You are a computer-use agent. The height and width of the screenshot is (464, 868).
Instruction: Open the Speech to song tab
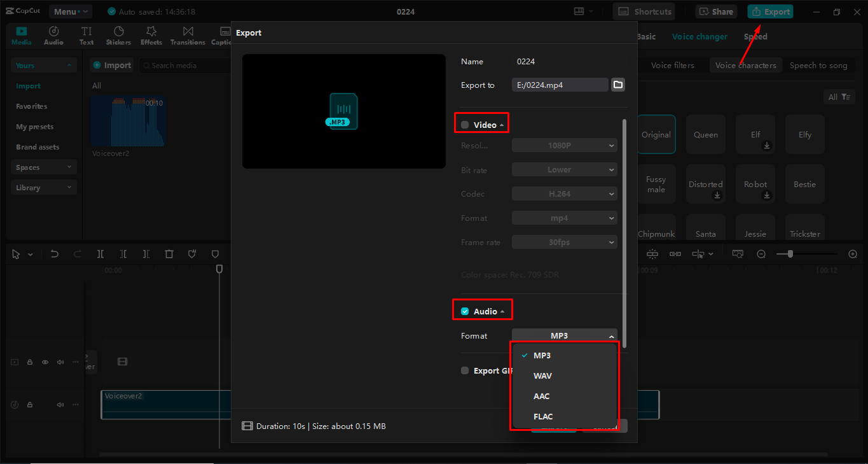pyautogui.click(x=818, y=66)
